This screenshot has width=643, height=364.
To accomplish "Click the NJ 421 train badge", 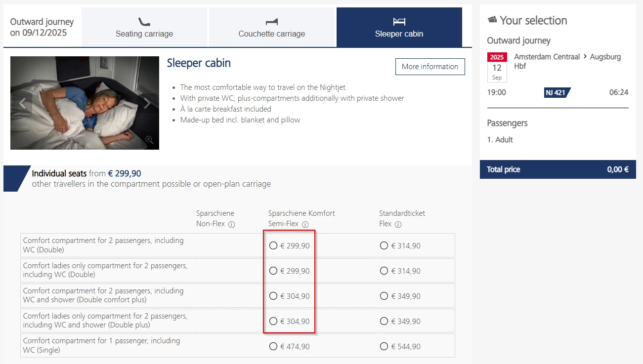I will 557,92.
